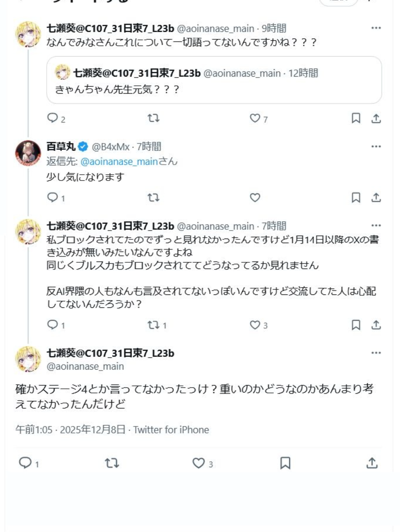Viewport: 400px width, 532px height.
Task: Click the @aoinanase_main mention link in reply
Action: [x=119, y=162]
